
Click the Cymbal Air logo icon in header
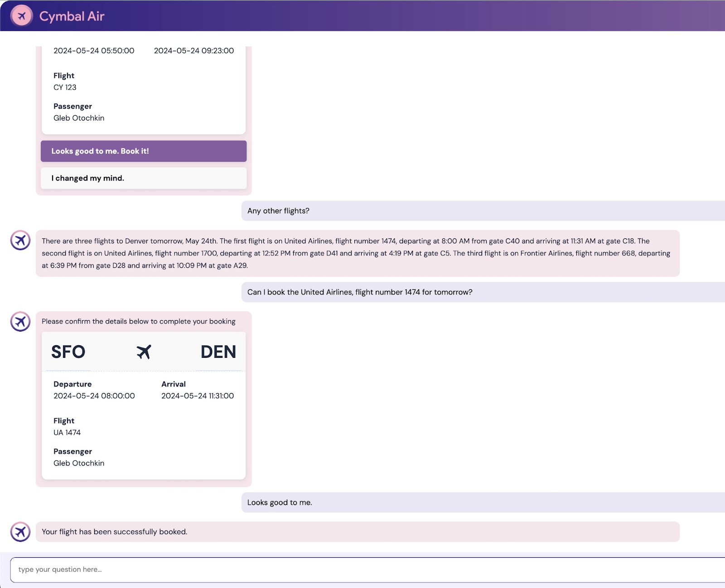tap(21, 16)
